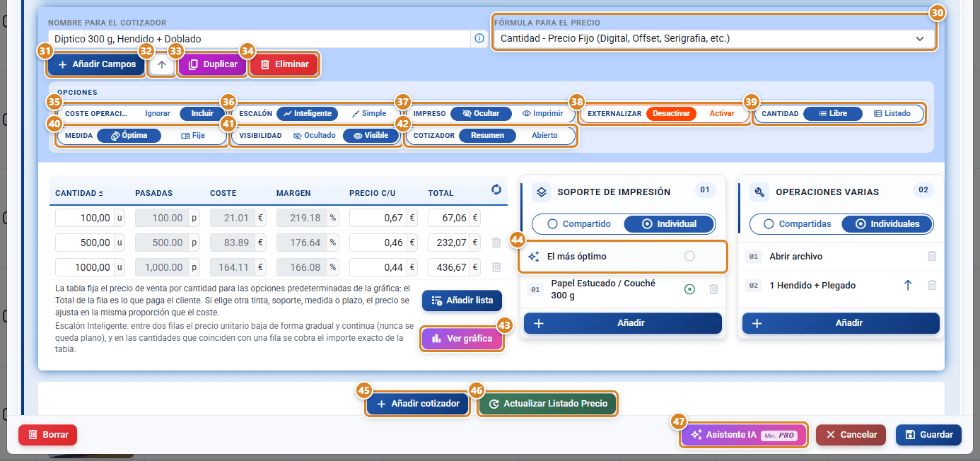The width and height of the screenshot is (980, 461).
Task: Click the 0,44 precio c/u input
Action: click(x=378, y=267)
